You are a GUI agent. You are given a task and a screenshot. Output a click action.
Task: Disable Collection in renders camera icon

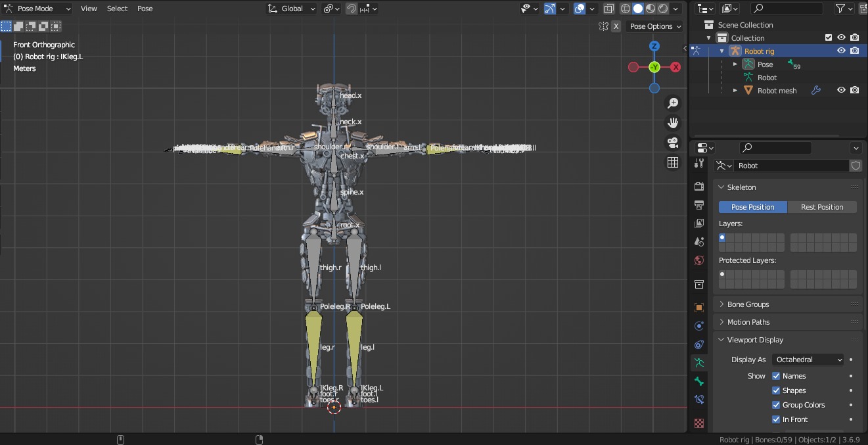[x=855, y=37]
